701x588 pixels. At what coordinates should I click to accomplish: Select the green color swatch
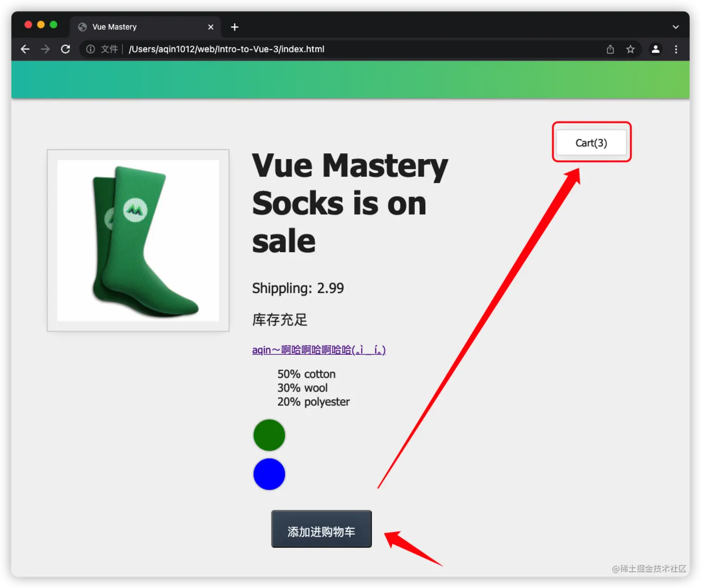tap(269, 435)
